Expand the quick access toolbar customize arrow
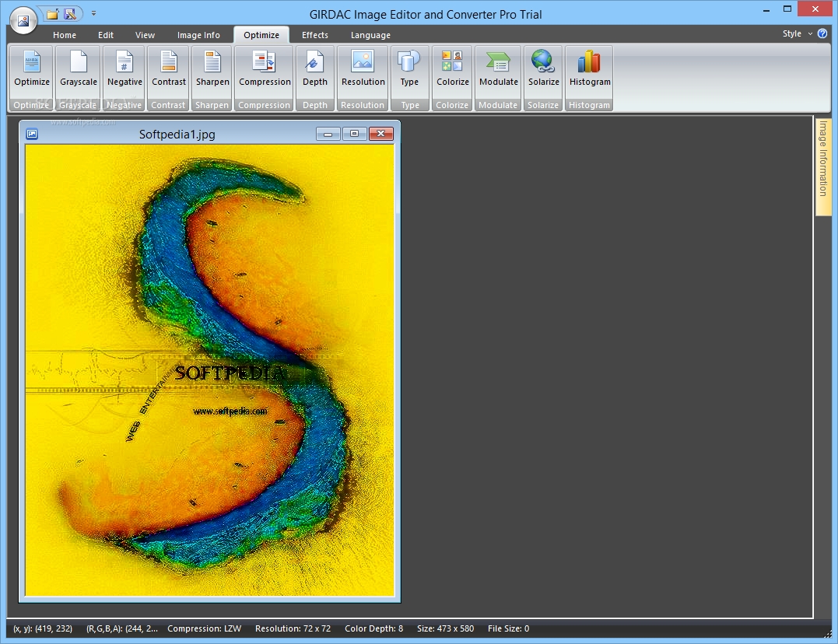 93,13
